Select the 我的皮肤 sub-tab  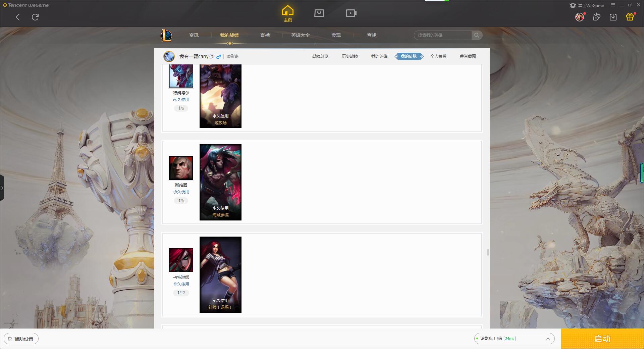click(409, 56)
